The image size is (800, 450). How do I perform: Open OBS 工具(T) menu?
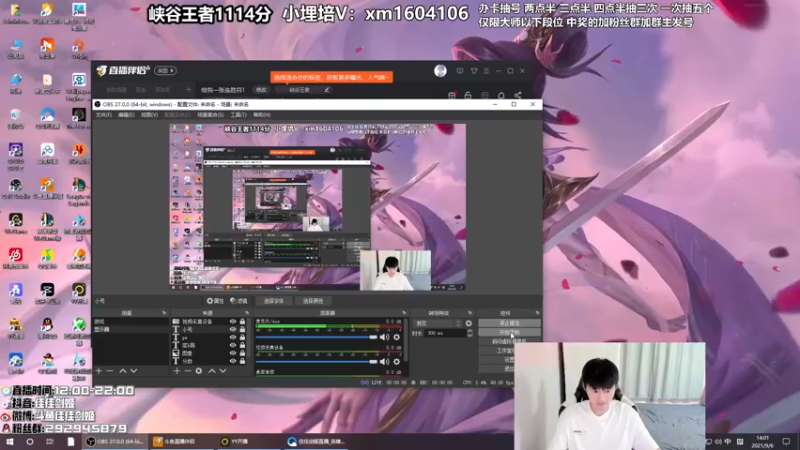[x=238, y=115]
